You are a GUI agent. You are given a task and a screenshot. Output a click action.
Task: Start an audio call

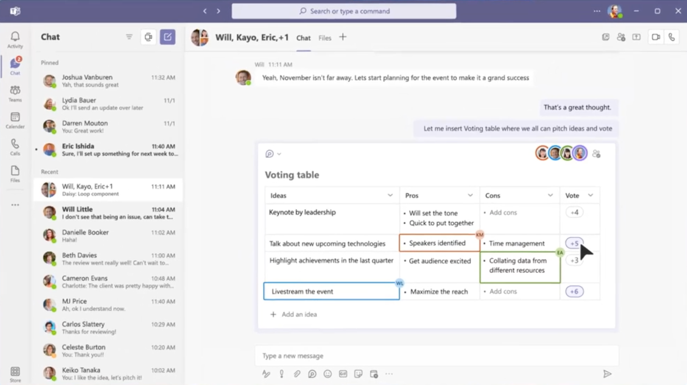(672, 37)
